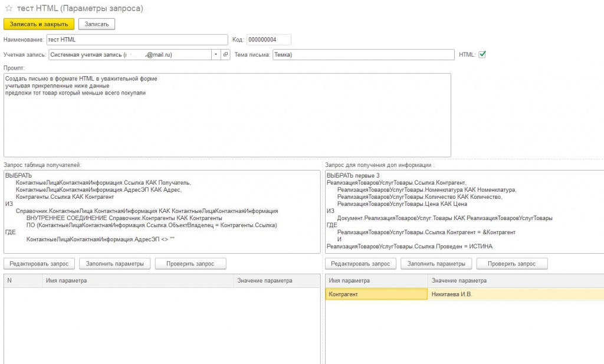Focus the Тема письма field
The image size is (604, 364).
363,55
